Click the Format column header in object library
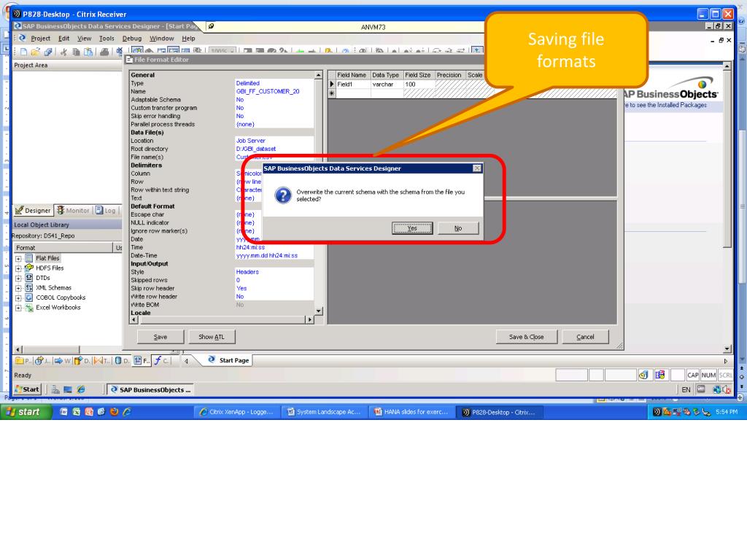 click(64, 248)
